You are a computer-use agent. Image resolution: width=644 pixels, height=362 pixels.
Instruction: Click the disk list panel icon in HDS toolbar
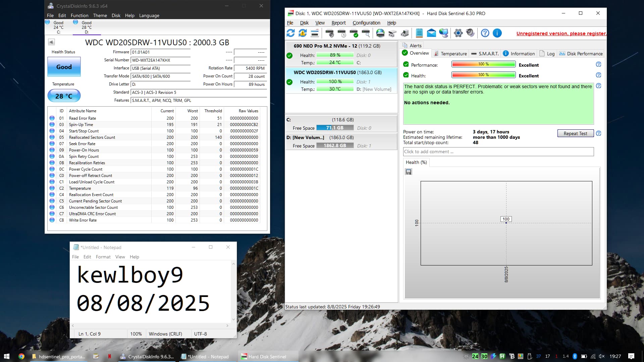(x=315, y=33)
